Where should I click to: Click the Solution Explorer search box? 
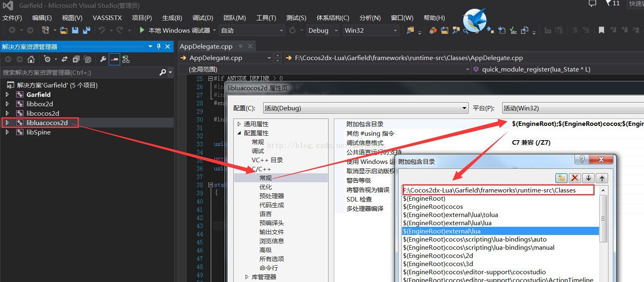[80, 72]
